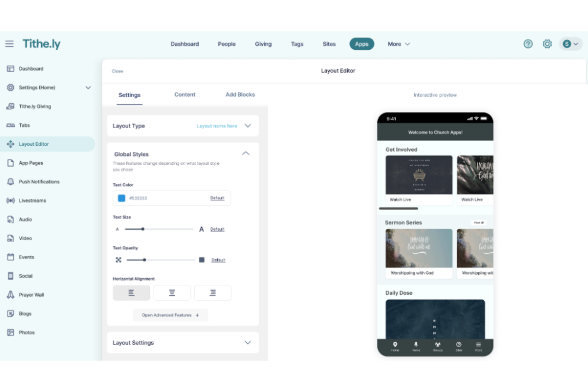The width and height of the screenshot is (588, 392).
Task: Open the first Watch Live thumbnail
Action: [419, 175]
